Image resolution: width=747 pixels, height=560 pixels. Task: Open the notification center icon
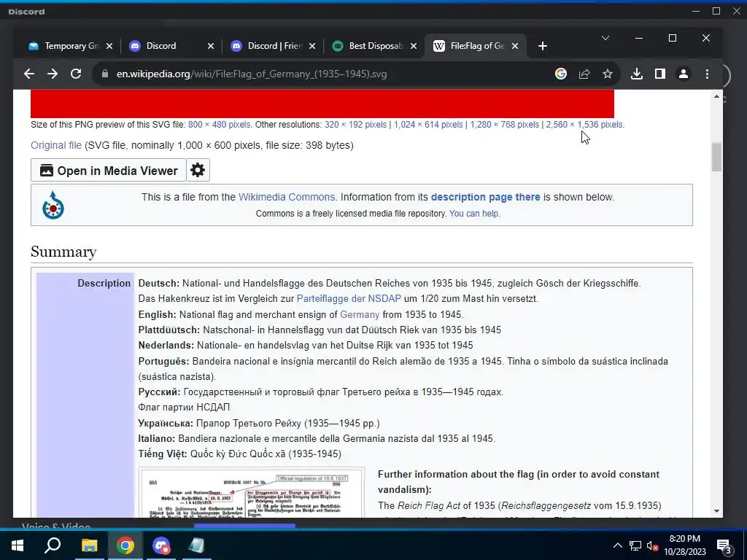tap(724, 545)
